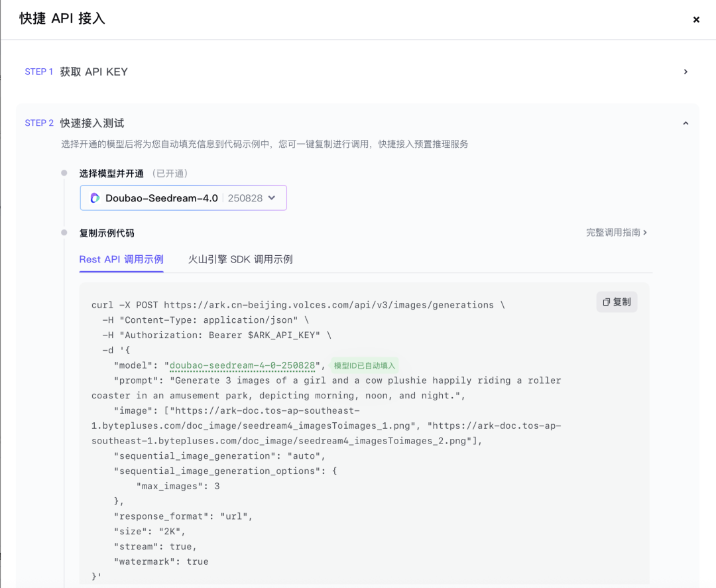Click the "watermark": true line

click(x=161, y=561)
